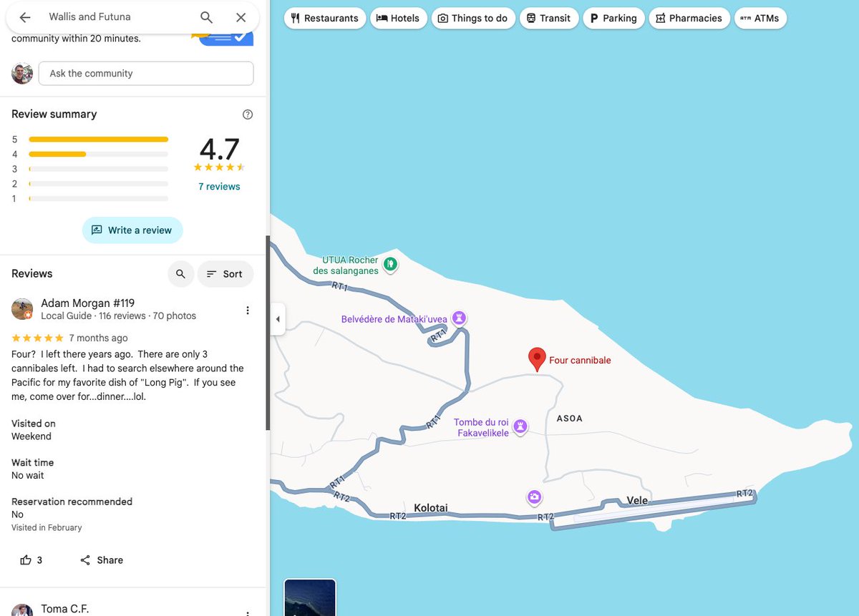Click the 5-star rating bar
The width and height of the screenshot is (859, 616).
tap(99, 140)
